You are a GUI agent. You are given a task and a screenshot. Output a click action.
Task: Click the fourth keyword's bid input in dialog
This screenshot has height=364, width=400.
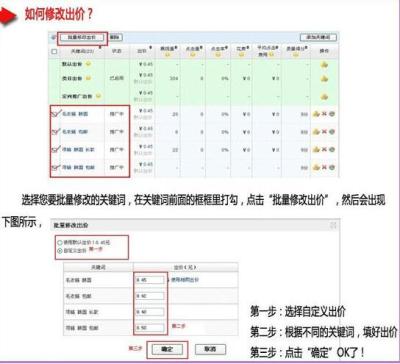150,328
